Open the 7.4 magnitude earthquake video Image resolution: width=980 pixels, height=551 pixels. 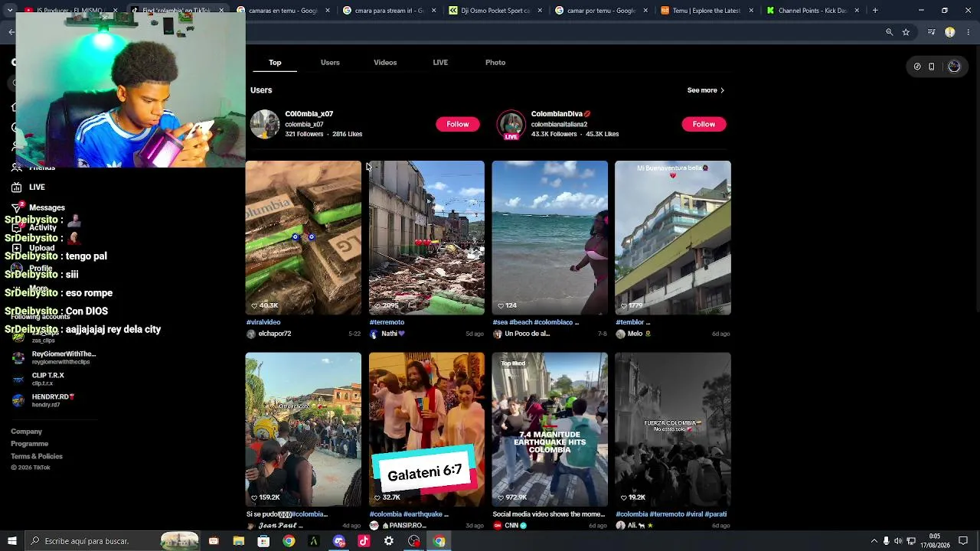click(550, 430)
